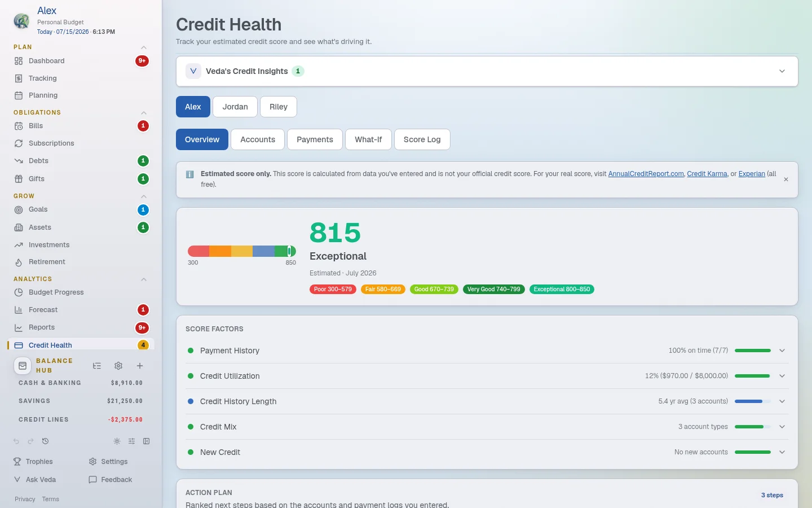Add a new account with plus icon
This screenshot has width=812, height=508.
[x=140, y=366]
